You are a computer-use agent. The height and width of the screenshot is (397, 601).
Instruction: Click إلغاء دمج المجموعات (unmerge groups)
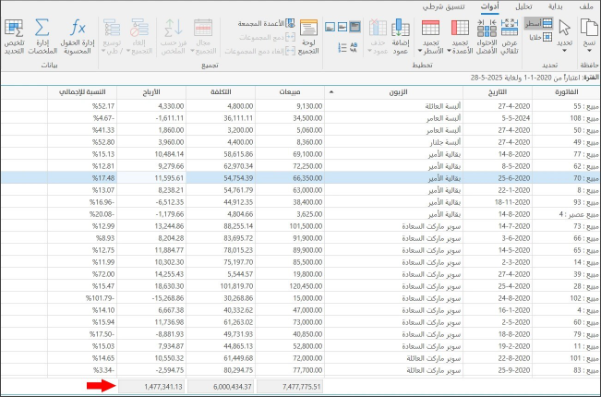pos(260,51)
